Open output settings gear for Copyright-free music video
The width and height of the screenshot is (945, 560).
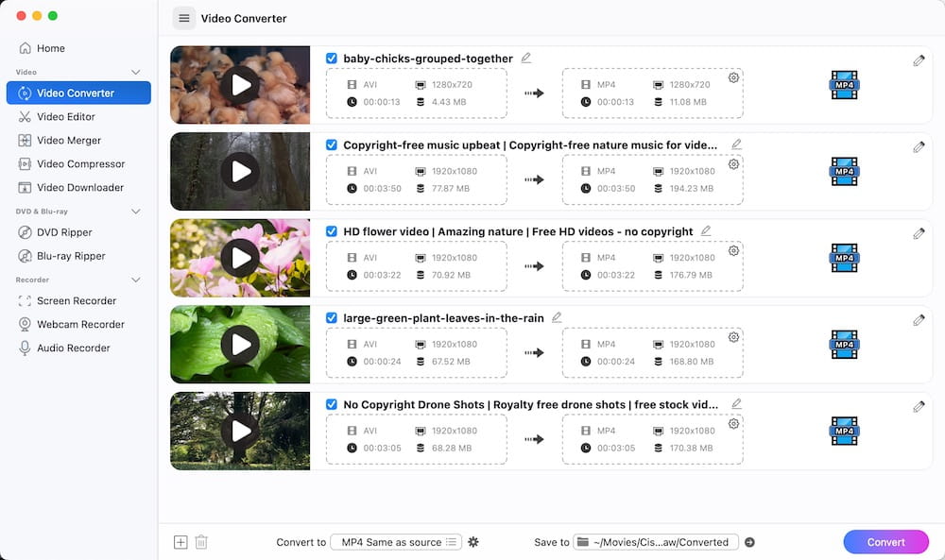[x=733, y=163]
